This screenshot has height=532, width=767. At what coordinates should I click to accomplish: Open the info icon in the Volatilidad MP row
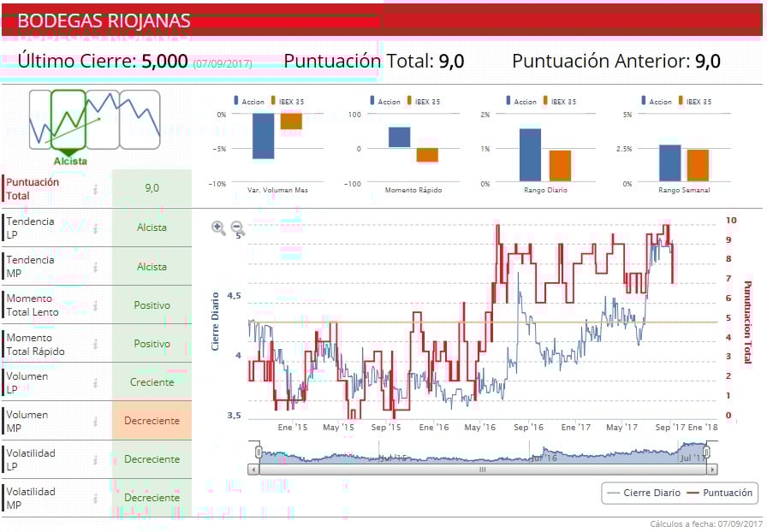point(96,499)
